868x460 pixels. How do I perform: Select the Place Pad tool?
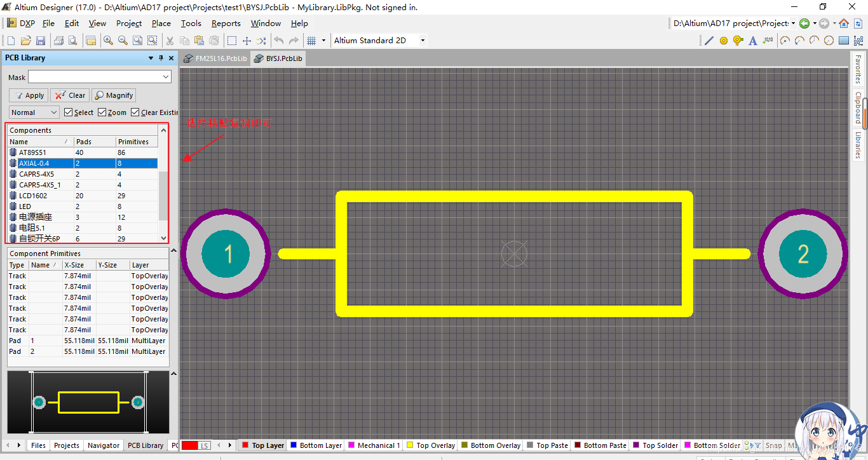coord(724,41)
